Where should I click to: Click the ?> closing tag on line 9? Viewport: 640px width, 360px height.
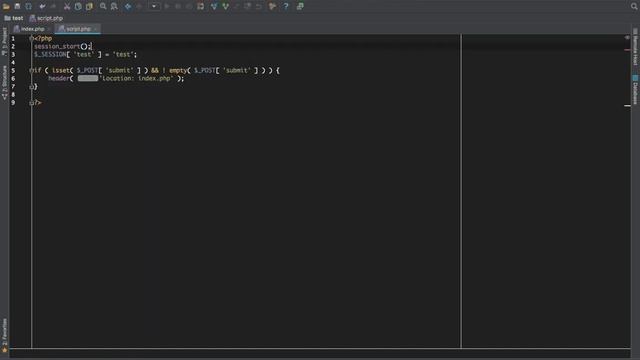38,103
